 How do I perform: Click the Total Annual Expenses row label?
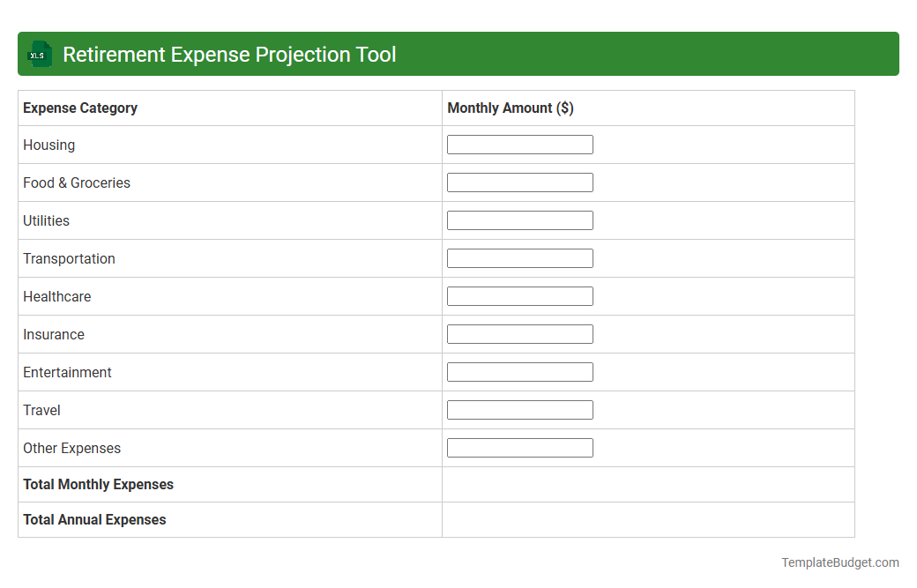(94, 519)
